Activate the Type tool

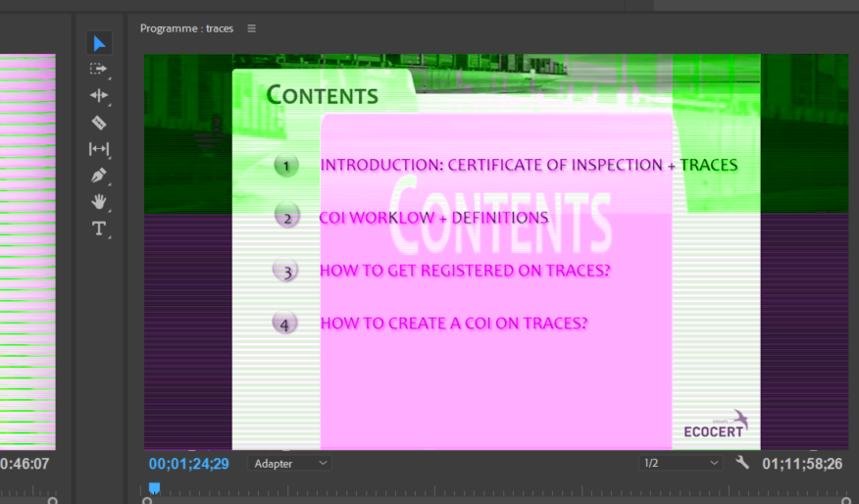(98, 228)
